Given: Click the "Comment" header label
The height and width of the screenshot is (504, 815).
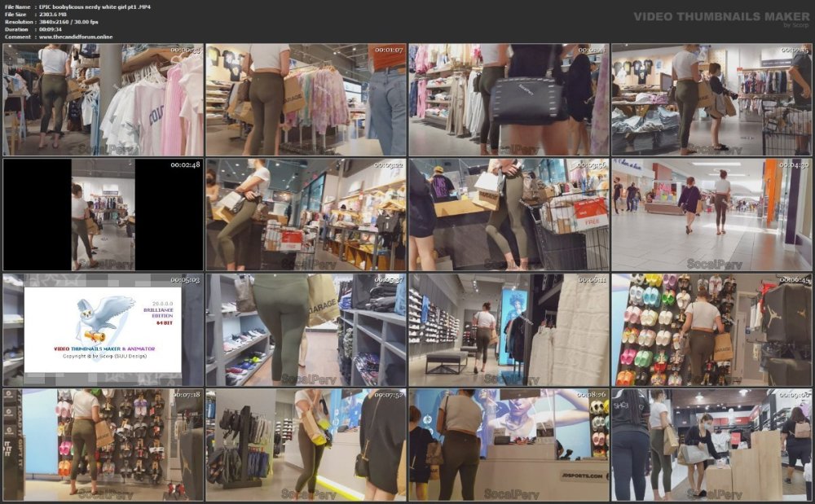Looking at the screenshot, I should [x=17, y=37].
